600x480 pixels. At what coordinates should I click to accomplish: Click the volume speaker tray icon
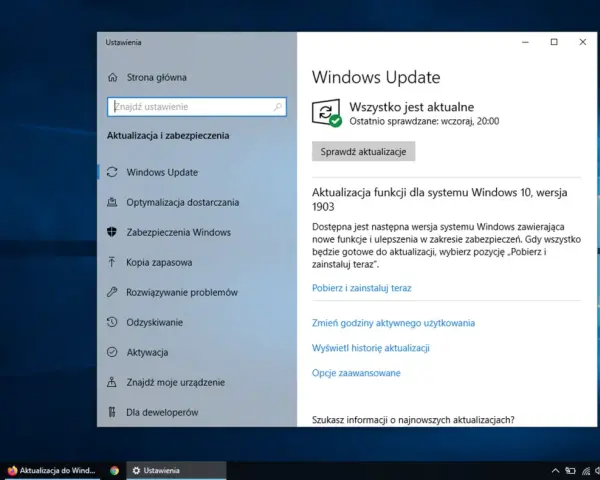pos(598,471)
